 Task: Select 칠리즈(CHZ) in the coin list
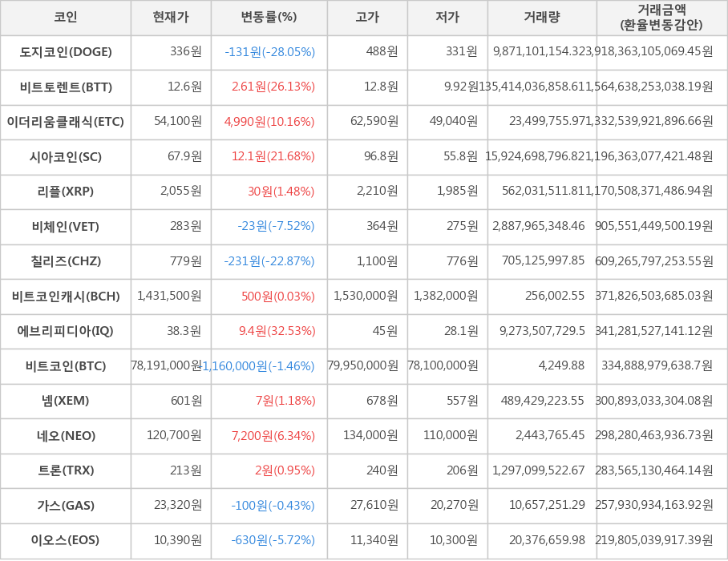(66, 261)
